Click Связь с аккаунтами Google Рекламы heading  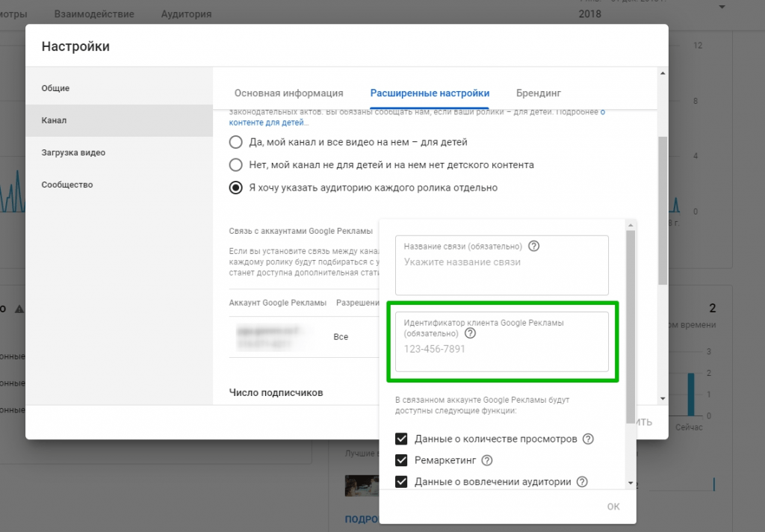tap(301, 231)
